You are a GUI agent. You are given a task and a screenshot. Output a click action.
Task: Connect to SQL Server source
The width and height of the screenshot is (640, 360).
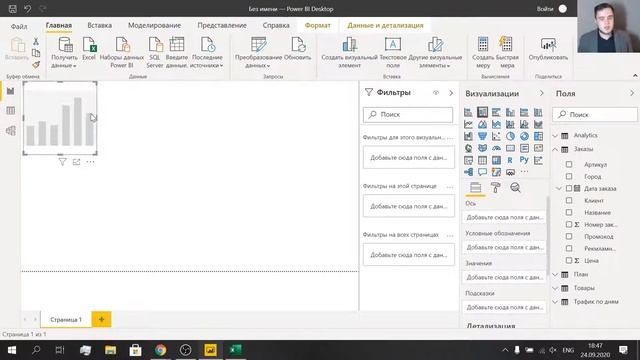click(x=155, y=52)
